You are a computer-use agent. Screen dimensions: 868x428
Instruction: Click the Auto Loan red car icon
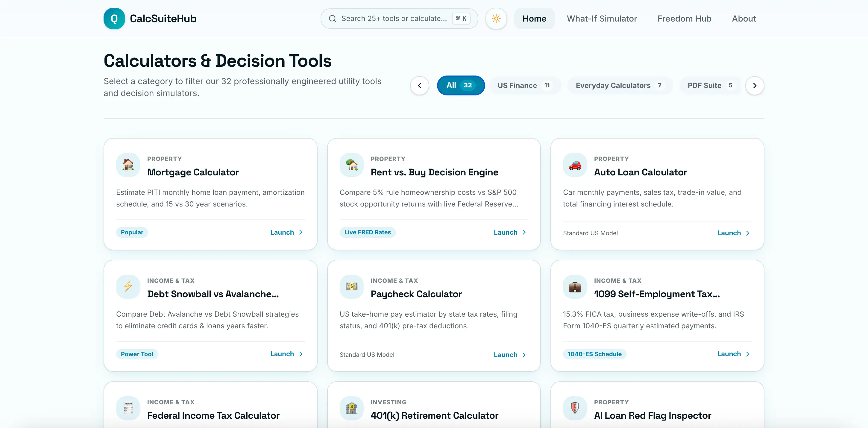tap(575, 165)
